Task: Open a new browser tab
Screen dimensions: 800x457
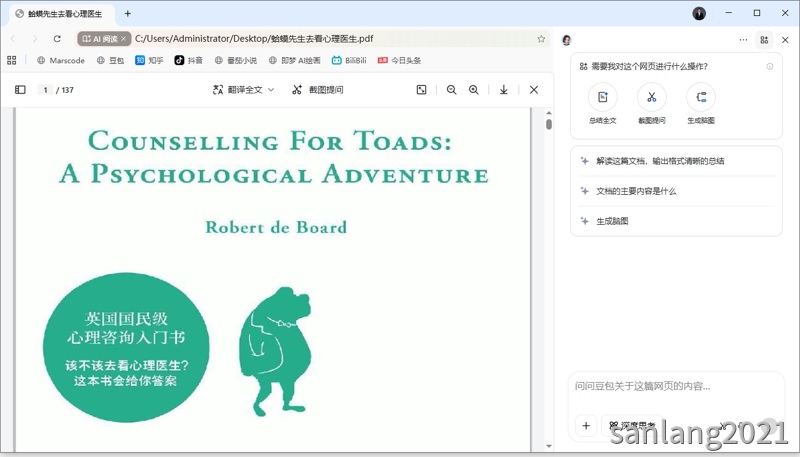Action: [x=128, y=14]
